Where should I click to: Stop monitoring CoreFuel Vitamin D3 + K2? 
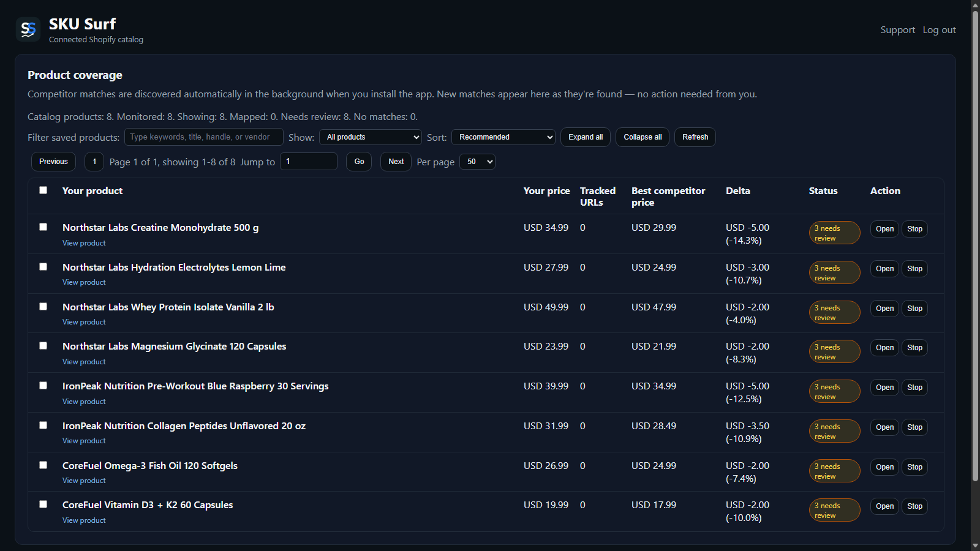914,506
